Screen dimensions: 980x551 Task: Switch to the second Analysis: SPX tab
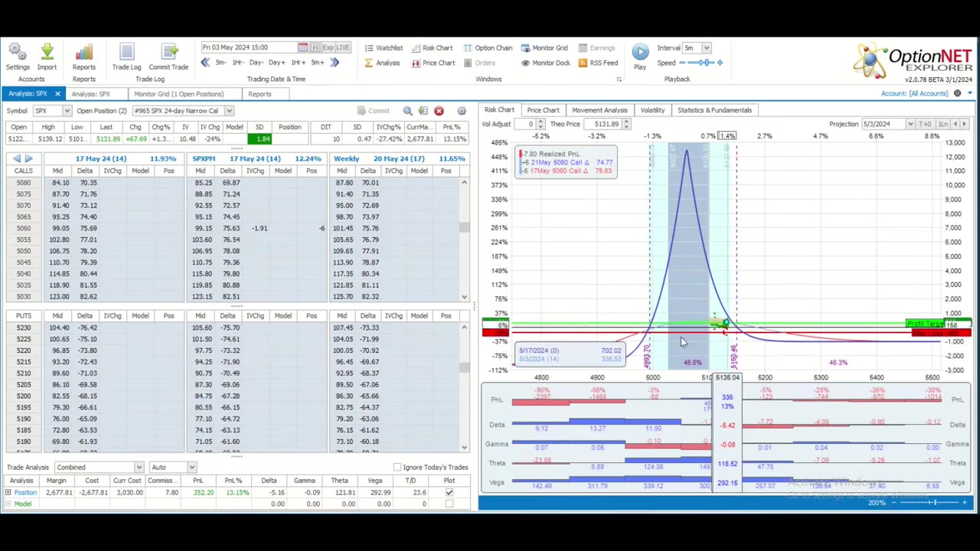click(x=91, y=94)
